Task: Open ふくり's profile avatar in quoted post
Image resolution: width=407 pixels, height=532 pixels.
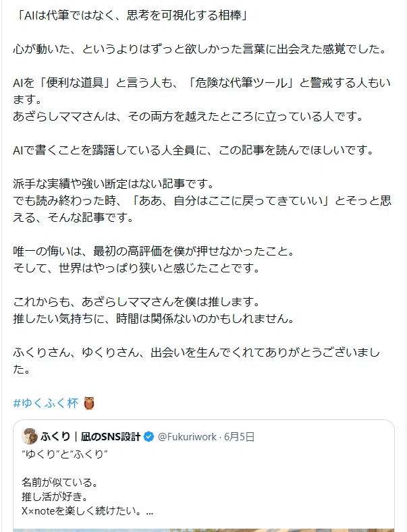Action: (30, 436)
